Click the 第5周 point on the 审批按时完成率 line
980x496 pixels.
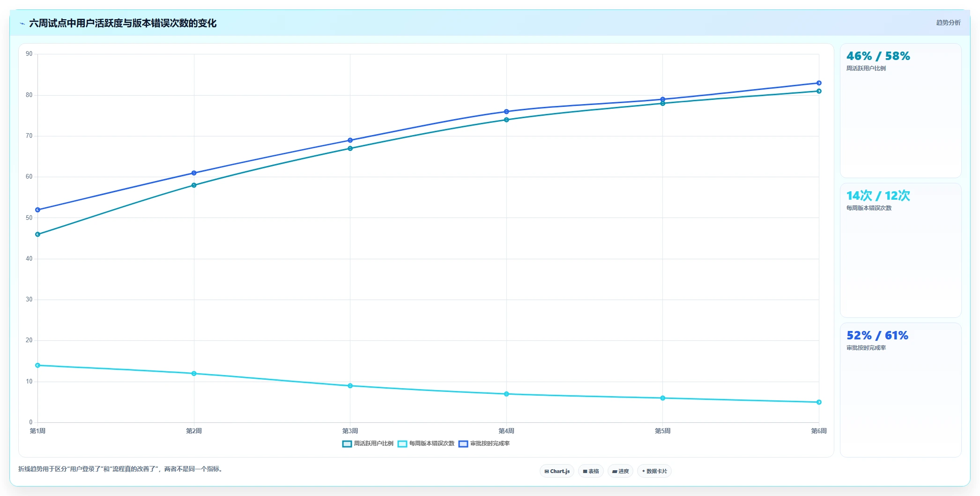(663, 99)
